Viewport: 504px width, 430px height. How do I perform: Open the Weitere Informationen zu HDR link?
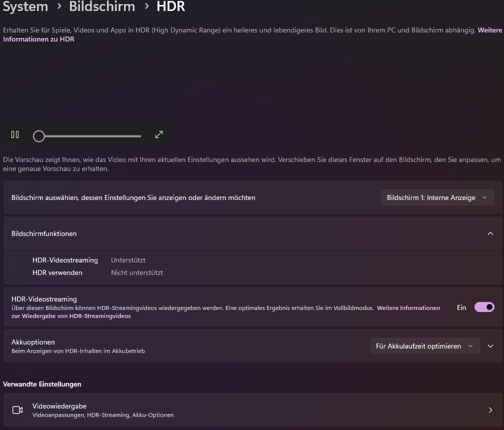[38, 39]
